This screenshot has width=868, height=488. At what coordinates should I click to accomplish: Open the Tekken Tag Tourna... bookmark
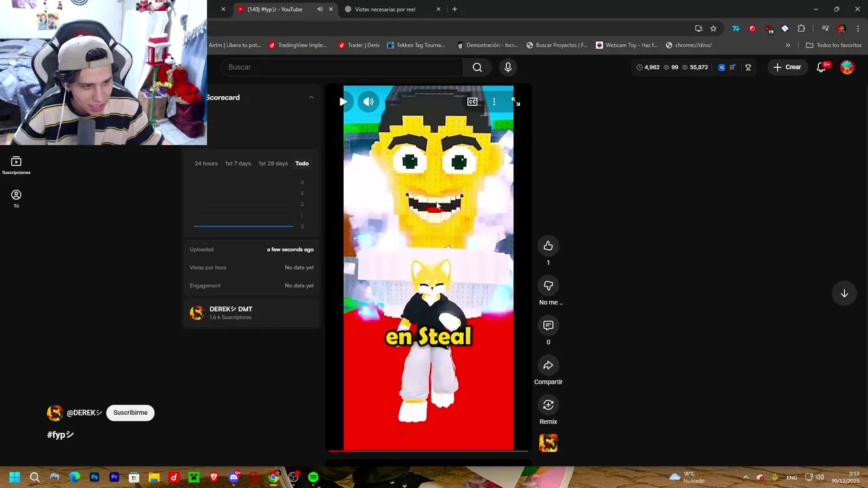click(416, 45)
